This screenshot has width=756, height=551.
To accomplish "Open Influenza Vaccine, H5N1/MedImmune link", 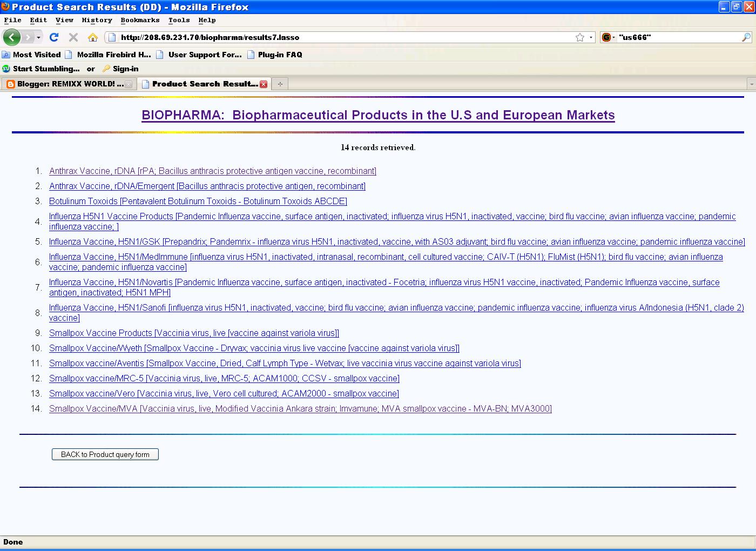I will click(x=386, y=262).
